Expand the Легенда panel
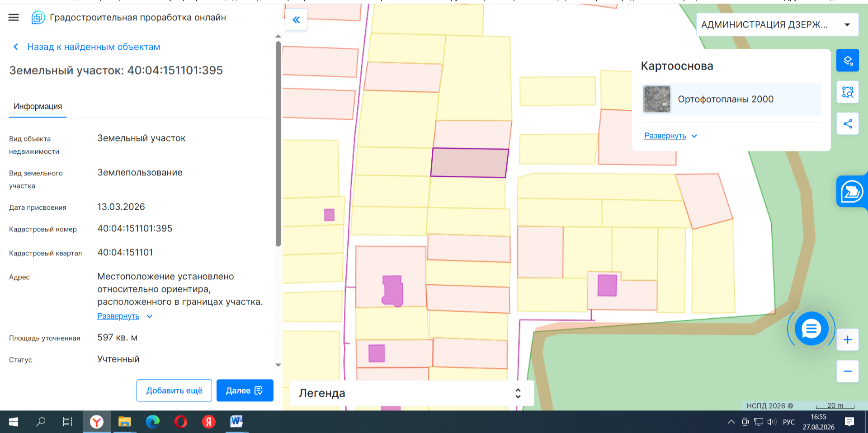Image resolution: width=868 pixels, height=433 pixels. click(x=411, y=393)
